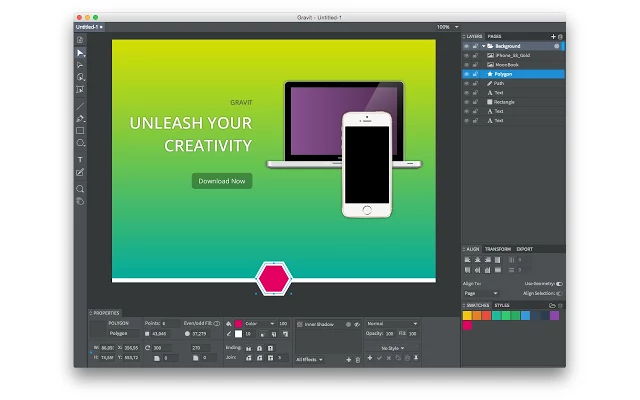Activate the Zoom magnifier tool
This screenshot has height=400, width=640.
(80, 189)
